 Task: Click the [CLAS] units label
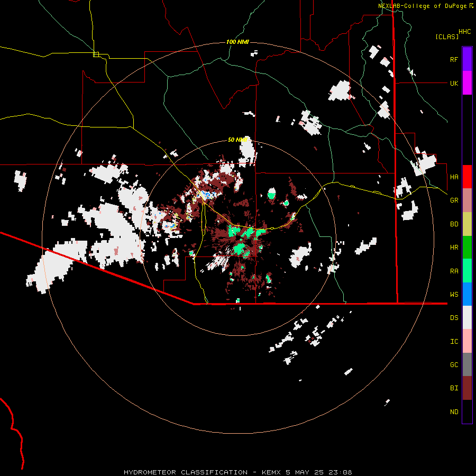447,36
